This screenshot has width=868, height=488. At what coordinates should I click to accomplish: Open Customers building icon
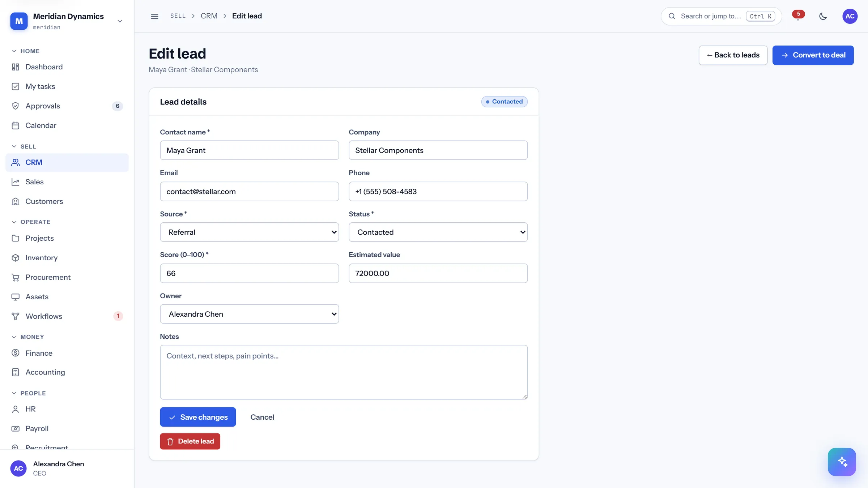pyautogui.click(x=15, y=201)
